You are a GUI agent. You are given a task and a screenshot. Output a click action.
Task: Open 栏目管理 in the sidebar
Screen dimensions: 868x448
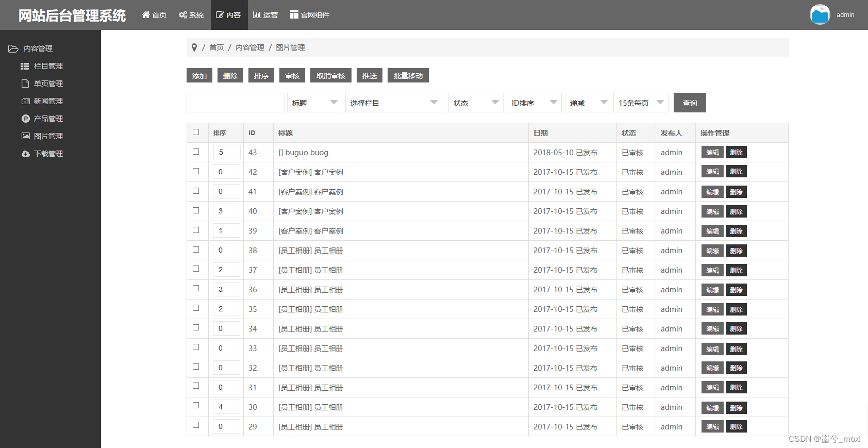pyautogui.click(x=48, y=66)
